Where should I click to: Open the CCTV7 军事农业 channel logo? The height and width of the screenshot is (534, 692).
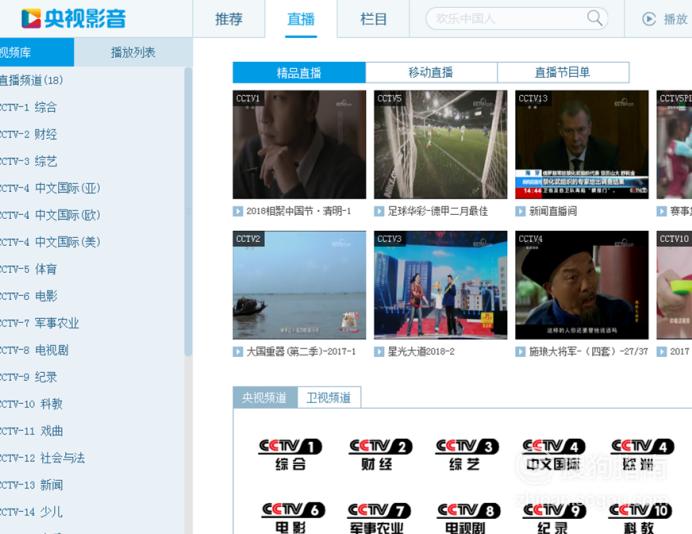pyautogui.click(x=379, y=518)
